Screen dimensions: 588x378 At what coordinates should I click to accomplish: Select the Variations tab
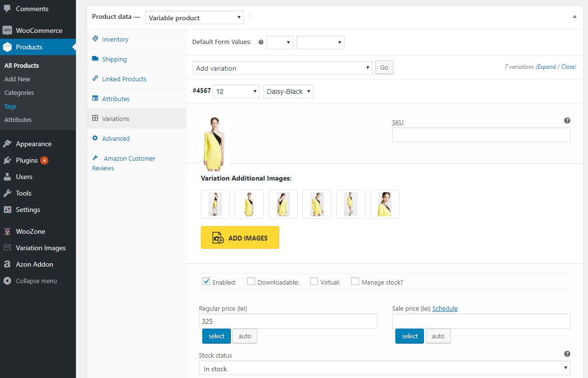(136, 119)
